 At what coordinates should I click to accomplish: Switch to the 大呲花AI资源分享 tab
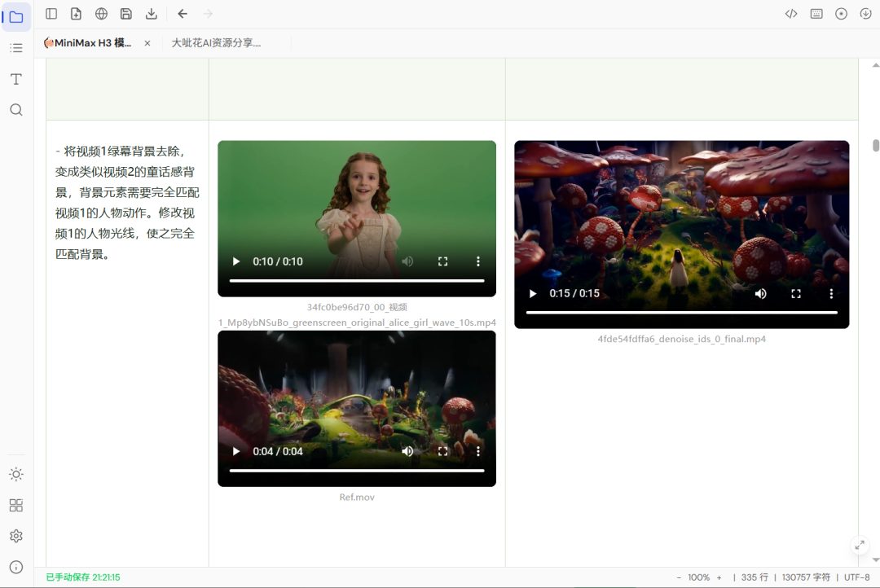pos(216,42)
